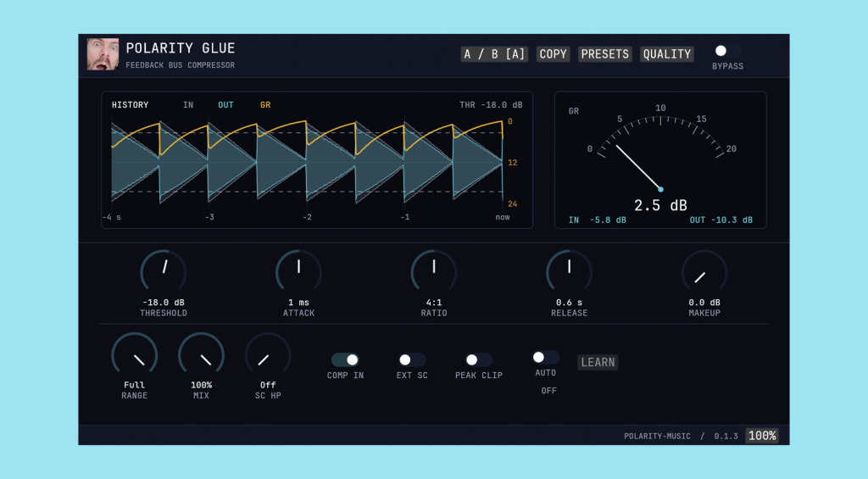Click the THR -18.0 dB readout
868x479 pixels.
click(491, 104)
